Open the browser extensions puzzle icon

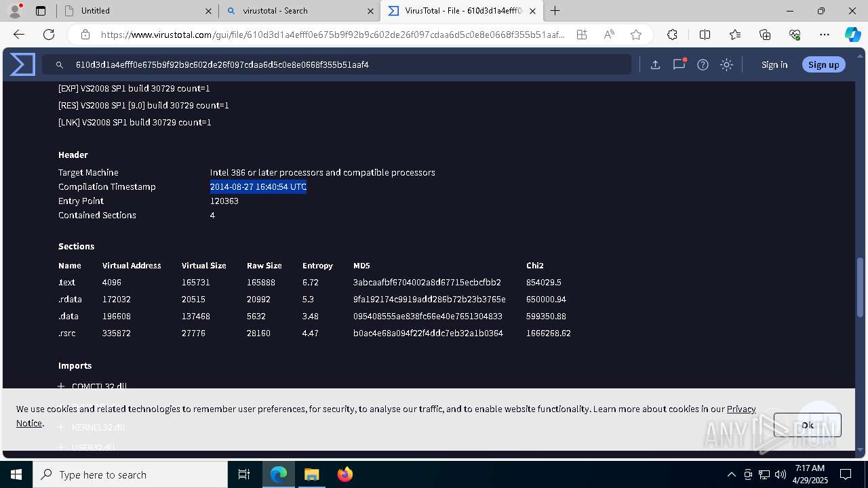(672, 35)
